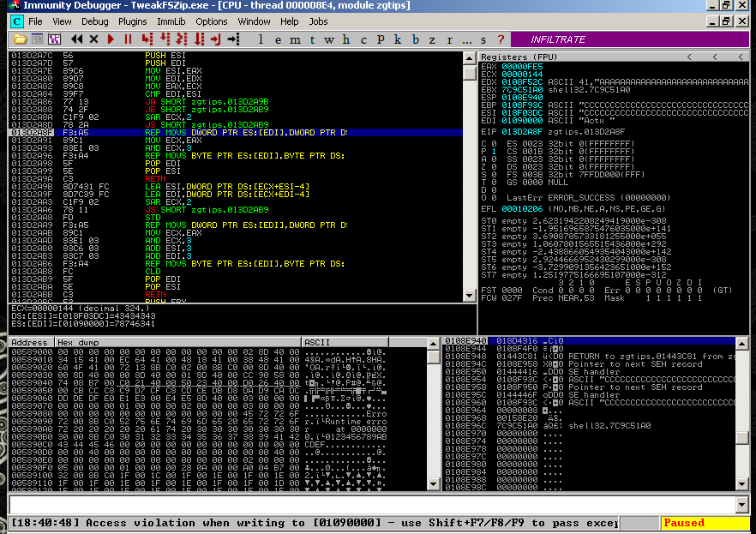Click the yellow Paused status indicator

tap(705, 523)
